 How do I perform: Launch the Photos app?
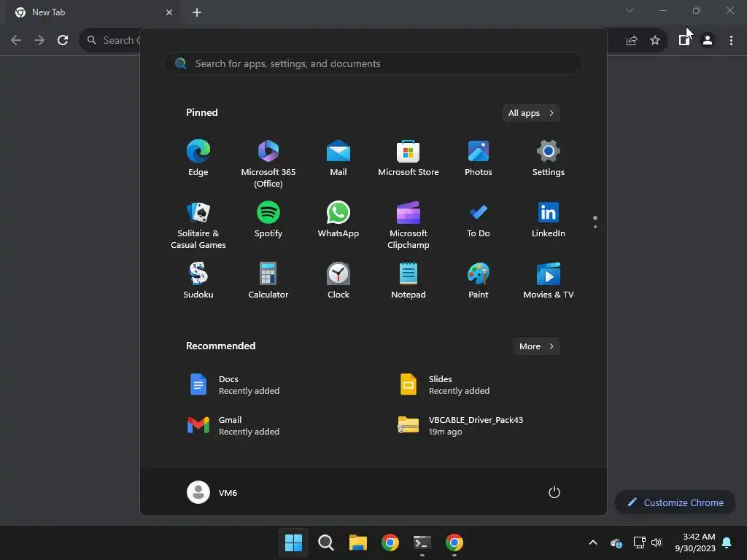479,159
